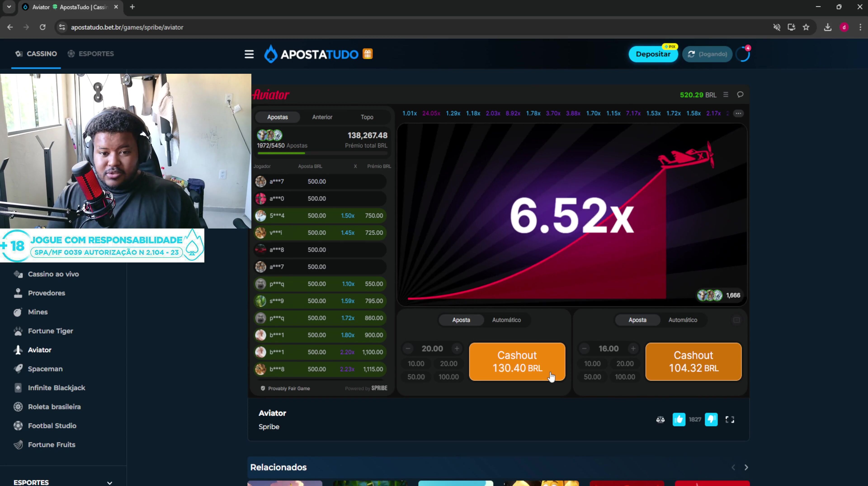Screen dimensions: 868x486
Task: Open Spaceman in sidebar
Action: pos(45,369)
